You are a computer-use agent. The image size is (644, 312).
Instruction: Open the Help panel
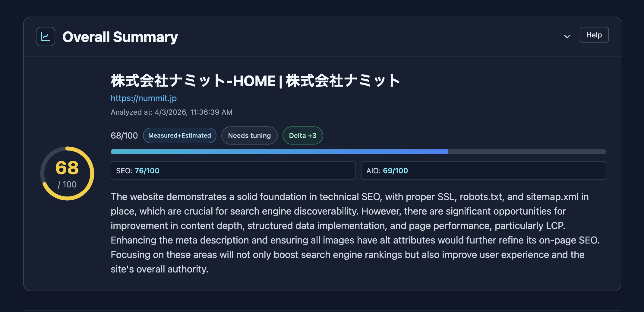pos(594,35)
